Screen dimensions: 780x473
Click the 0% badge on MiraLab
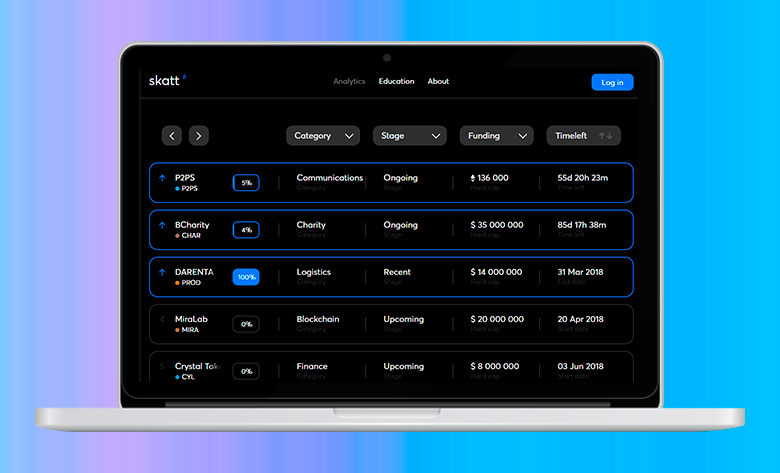[x=246, y=324]
